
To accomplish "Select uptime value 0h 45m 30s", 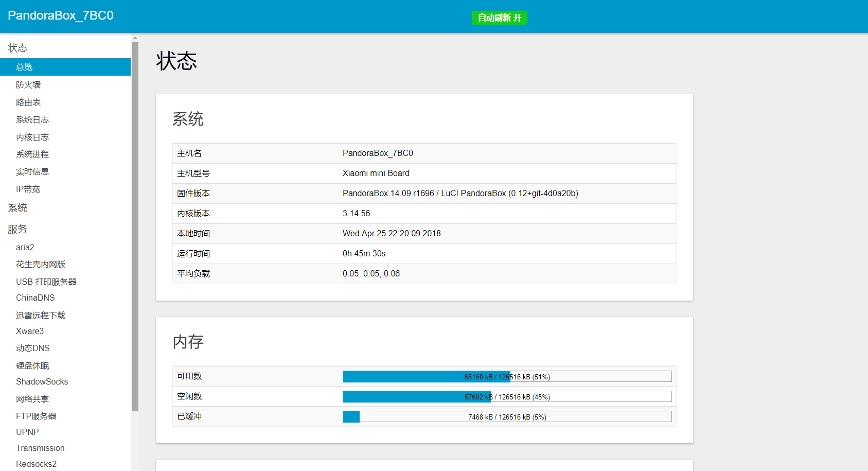I will coord(364,253).
